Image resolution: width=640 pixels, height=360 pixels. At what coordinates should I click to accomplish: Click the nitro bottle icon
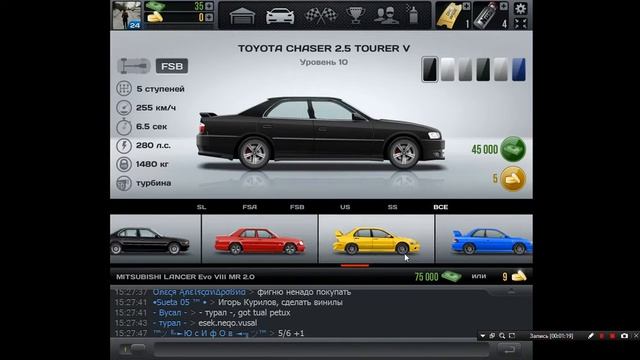[x=486, y=16]
